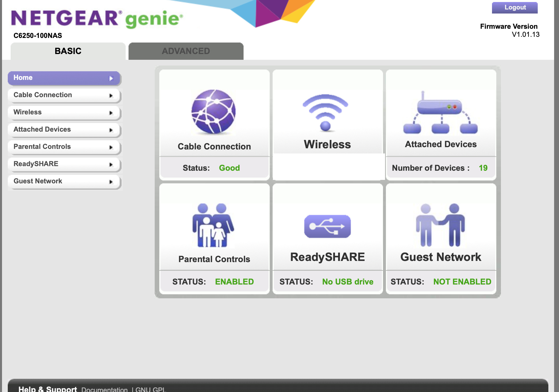Click the V1.01.13 firmware number
Image resolution: width=559 pixels, height=392 pixels.
tap(526, 34)
